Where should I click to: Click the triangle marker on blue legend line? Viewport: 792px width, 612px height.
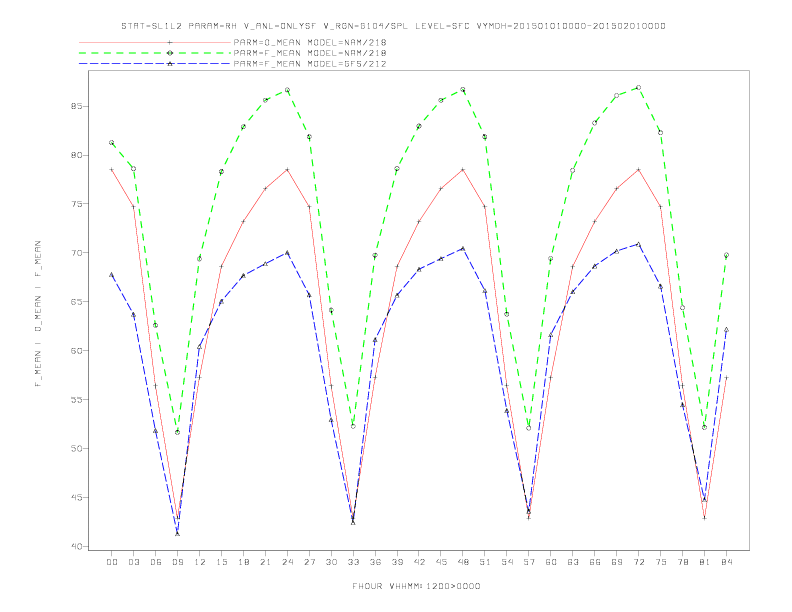click(170, 64)
